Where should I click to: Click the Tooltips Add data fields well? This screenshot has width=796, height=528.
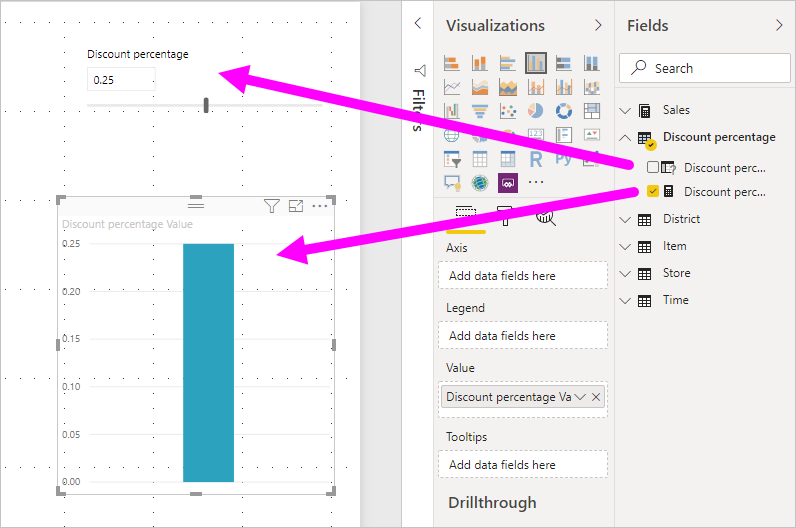click(x=523, y=465)
